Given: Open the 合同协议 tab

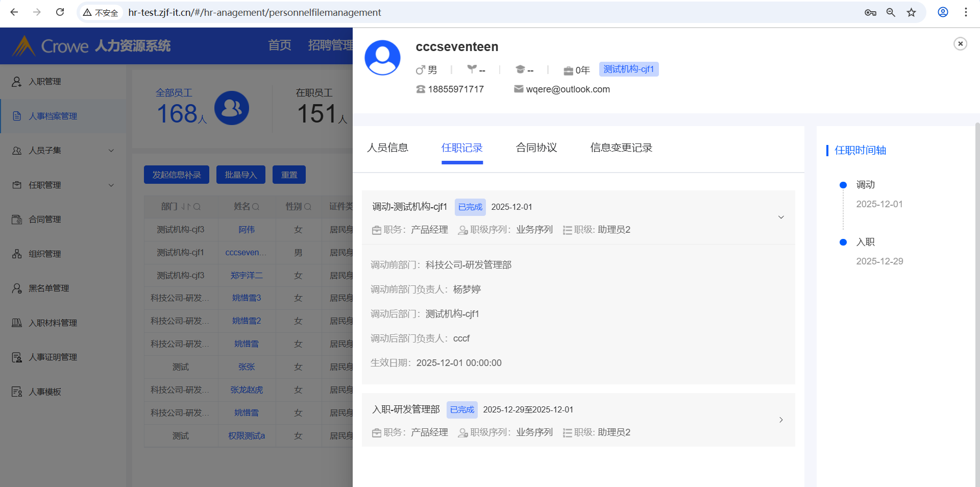Looking at the screenshot, I should coord(536,148).
